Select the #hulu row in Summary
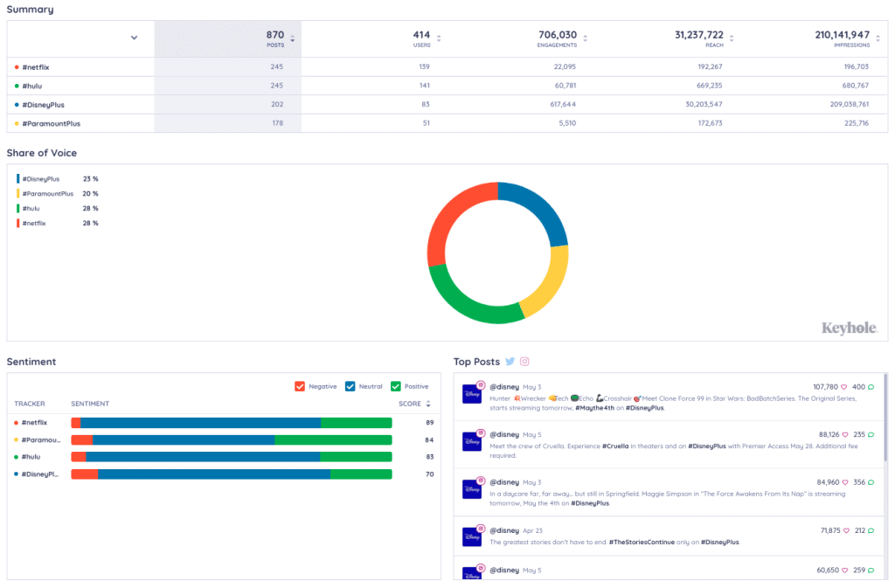This screenshot has width=895, height=588. coord(447,86)
